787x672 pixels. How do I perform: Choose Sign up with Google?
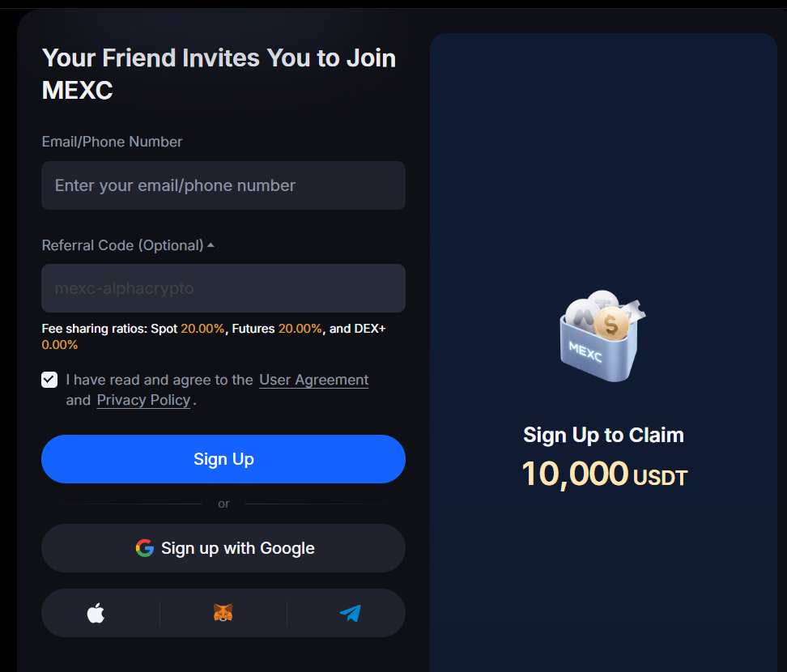(x=223, y=548)
